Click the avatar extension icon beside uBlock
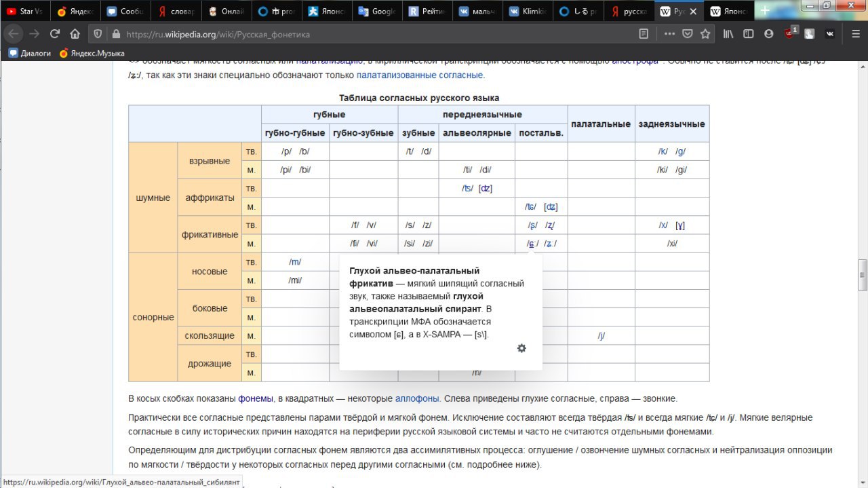This screenshot has height=488, width=868. [x=810, y=34]
